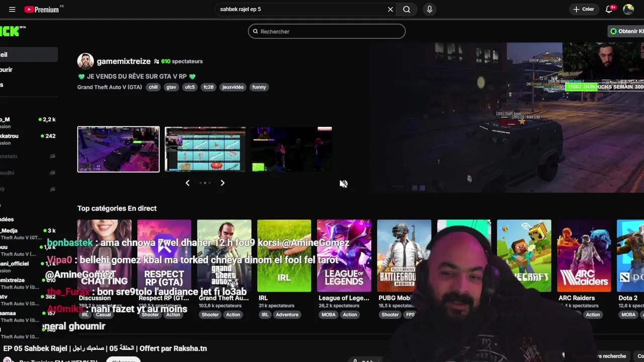Open the Créer button
The width and height of the screenshot is (644, 362).
584,9
